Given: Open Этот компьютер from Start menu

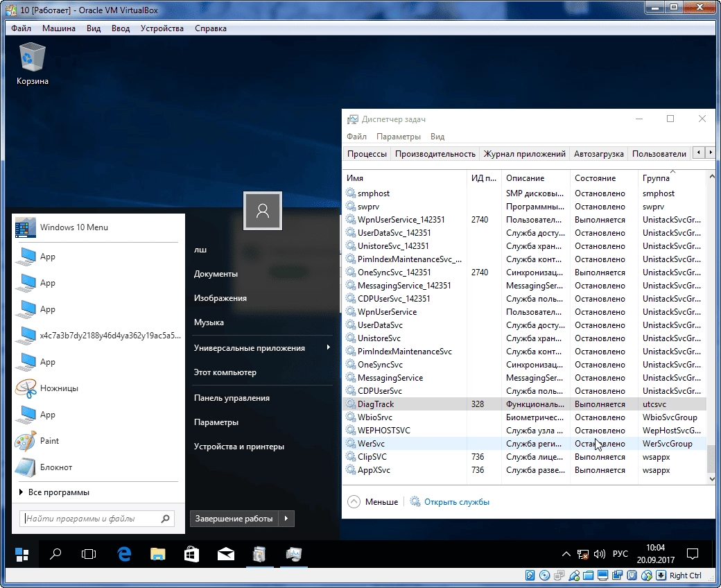Looking at the screenshot, I should [225, 372].
